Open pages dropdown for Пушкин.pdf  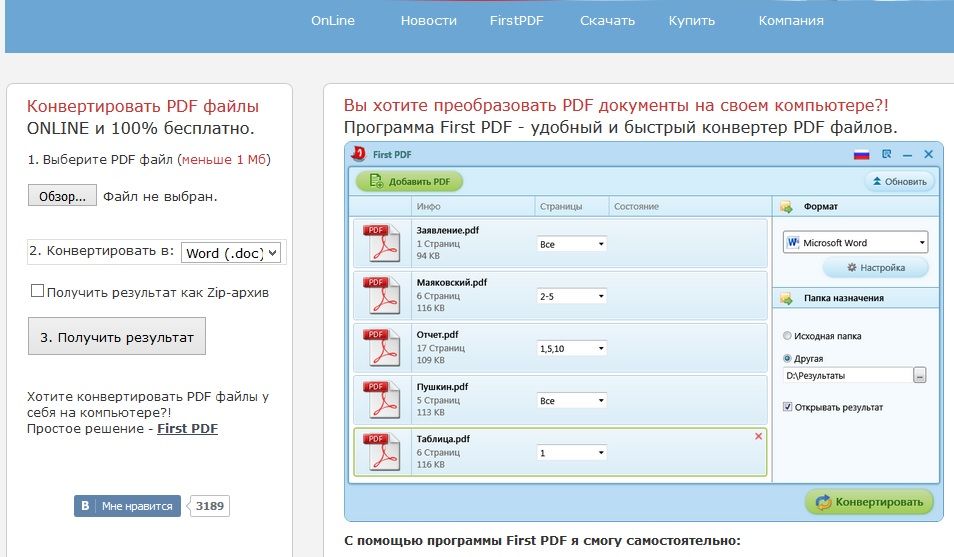(571, 401)
